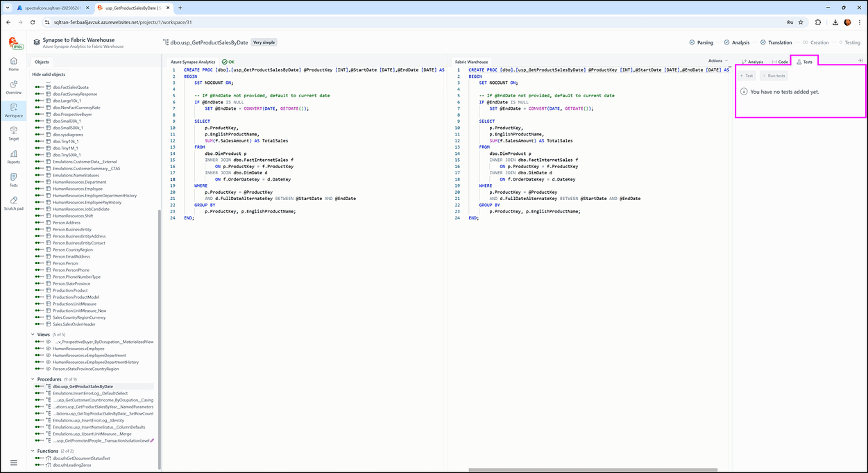868x473 pixels.
Task: Select HumanResources.Department table
Action: (79, 182)
